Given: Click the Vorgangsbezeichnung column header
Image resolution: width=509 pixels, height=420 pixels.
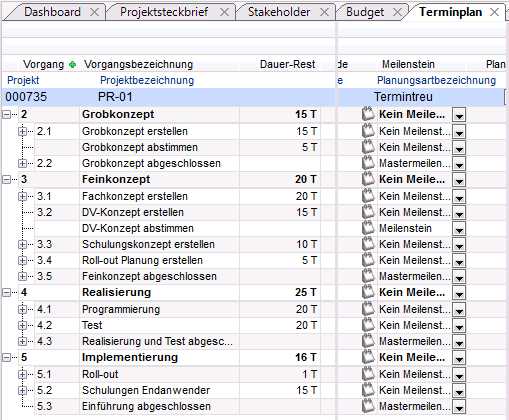Looking at the screenshot, I should 138,64.
